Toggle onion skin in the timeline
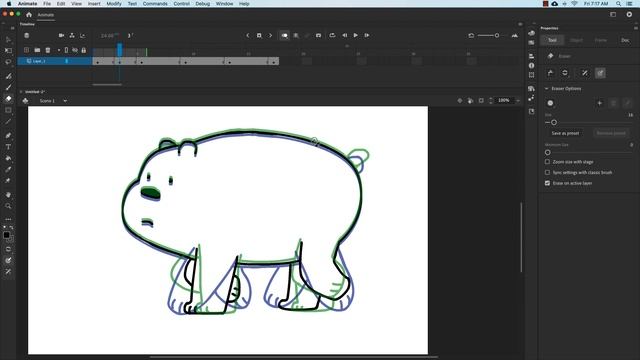 284,36
